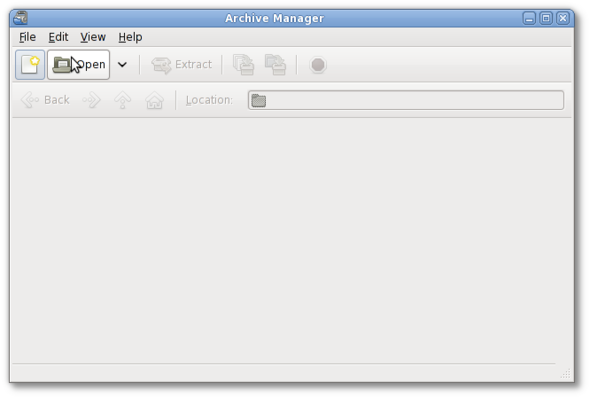The width and height of the screenshot is (590, 398).
Task: Create a new archive with the toolbar icon
Action: tap(30, 65)
